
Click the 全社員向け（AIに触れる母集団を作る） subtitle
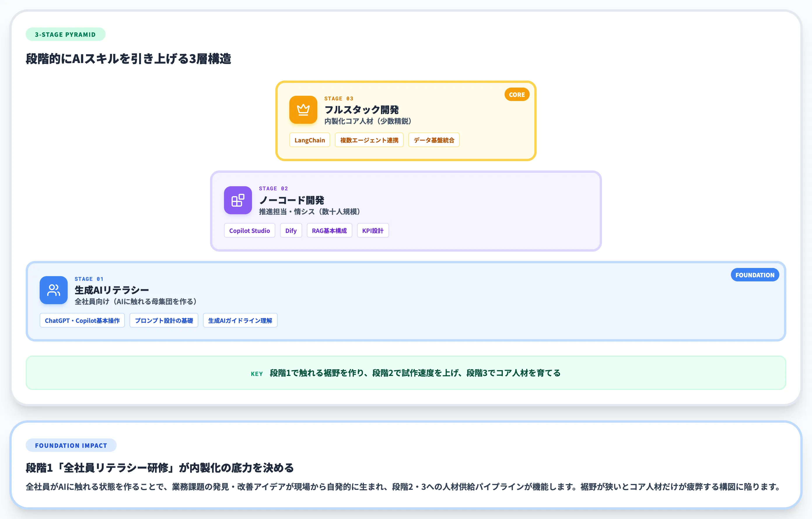pos(136,301)
